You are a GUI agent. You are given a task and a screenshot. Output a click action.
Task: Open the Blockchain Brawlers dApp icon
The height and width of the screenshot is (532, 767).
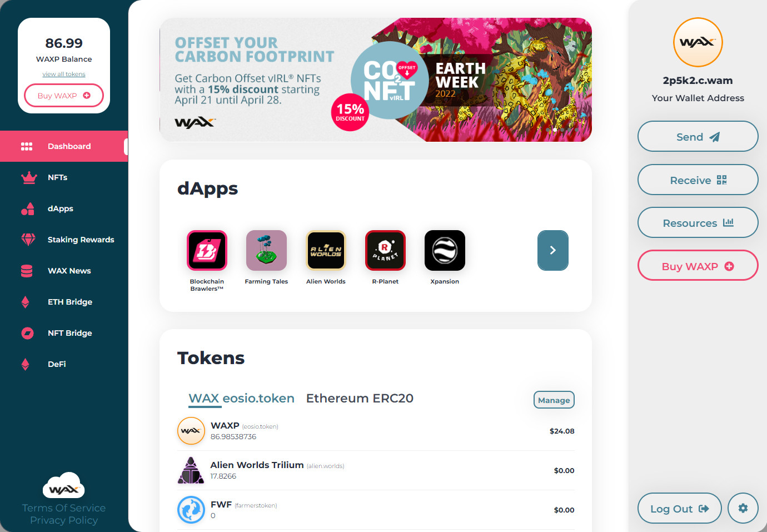(207, 250)
